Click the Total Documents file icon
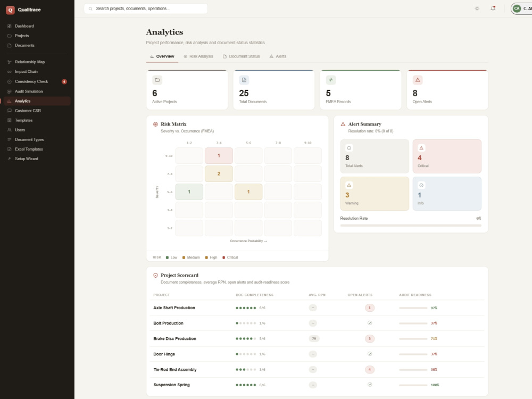Screen dimensions: 532x399 tap(244, 80)
